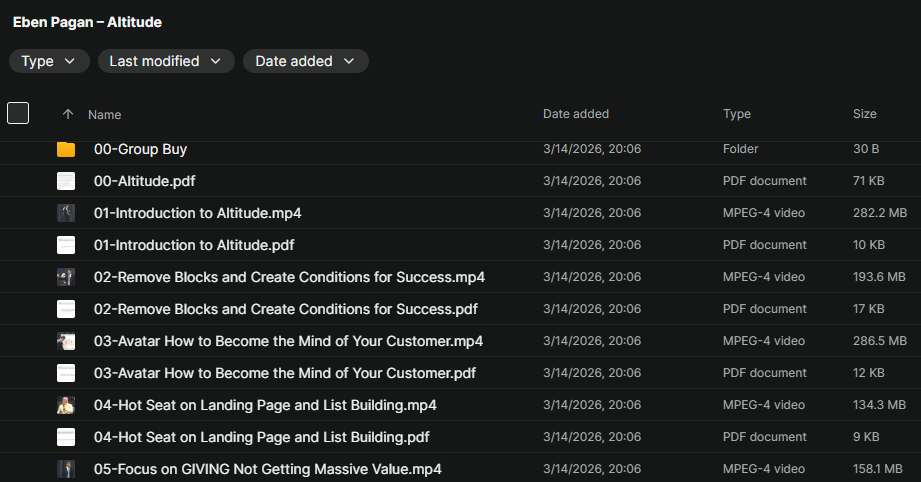The height and width of the screenshot is (482, 921).
Task: Click the 05-Focus on GIVING video thumbnail icon
Action: [x=66, y=469]
